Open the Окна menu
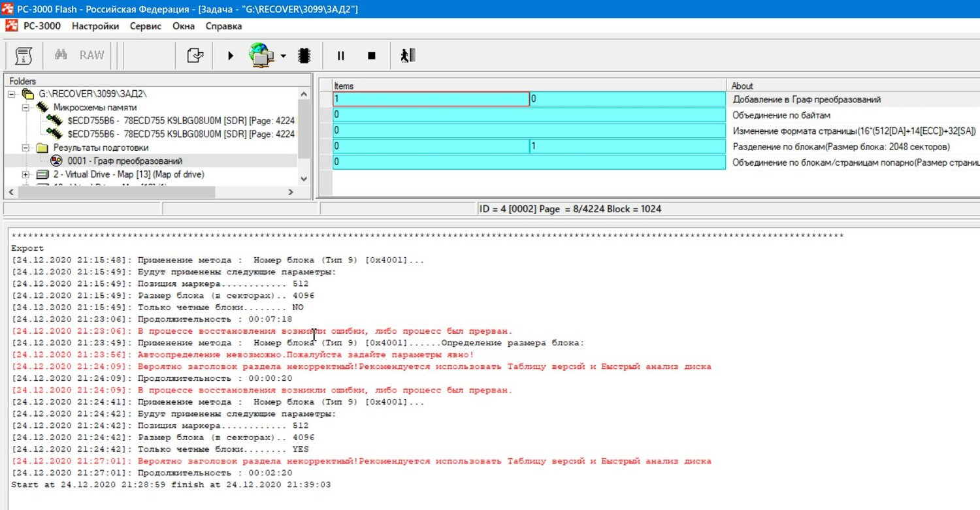 point(184,26)
